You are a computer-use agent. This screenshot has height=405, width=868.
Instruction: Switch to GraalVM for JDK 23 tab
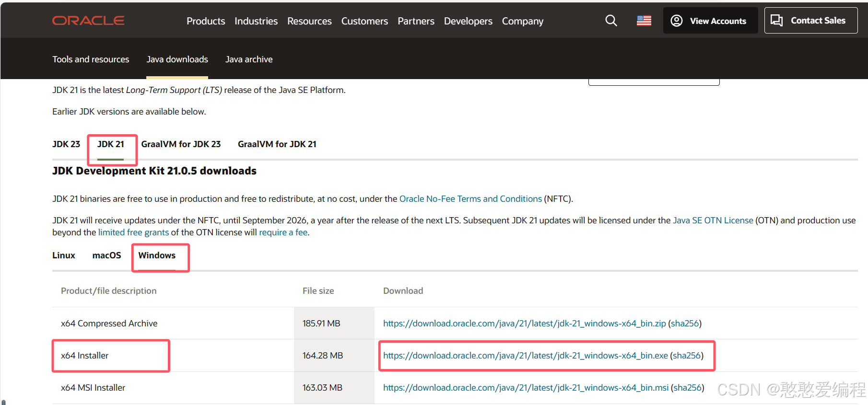(x=181, y=144)
